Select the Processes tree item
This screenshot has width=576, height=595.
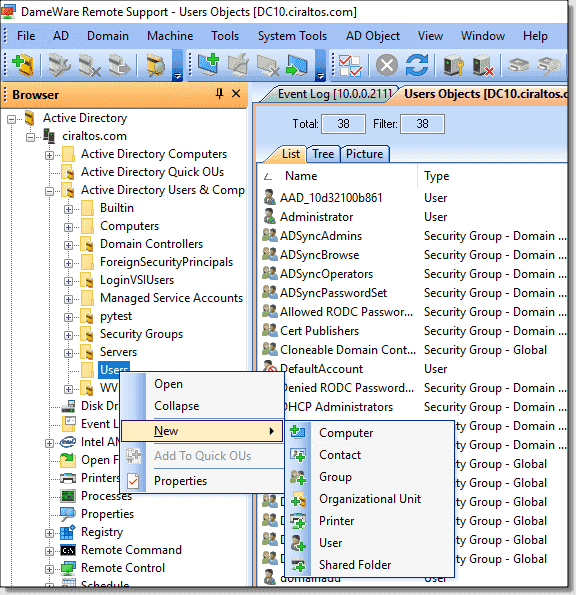pos(106,496)
